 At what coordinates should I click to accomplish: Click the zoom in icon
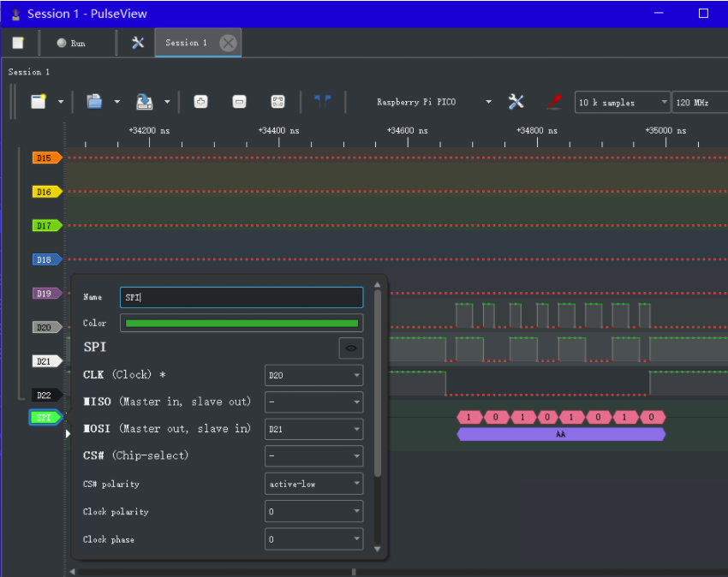tap(200, 102)
